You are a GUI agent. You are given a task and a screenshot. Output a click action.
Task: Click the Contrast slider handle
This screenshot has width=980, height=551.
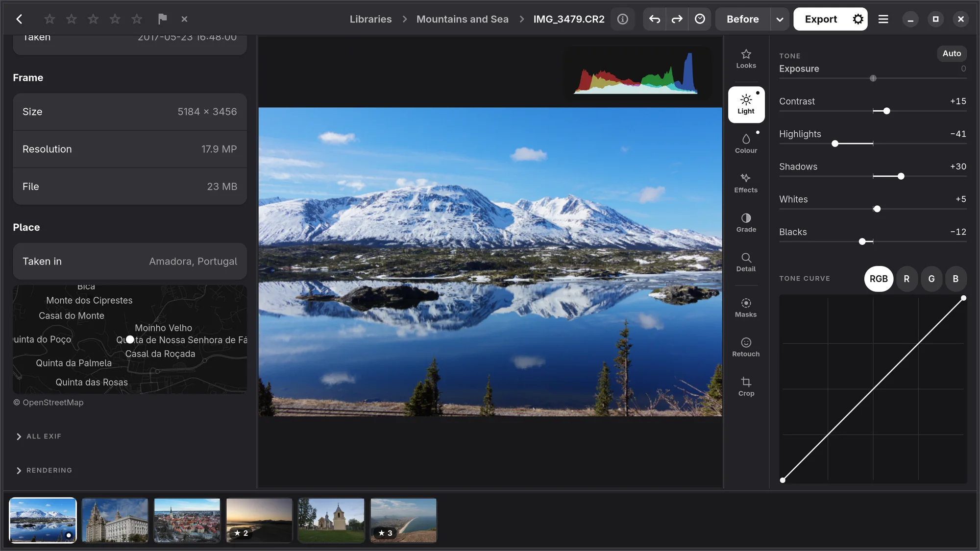point(886,111)
